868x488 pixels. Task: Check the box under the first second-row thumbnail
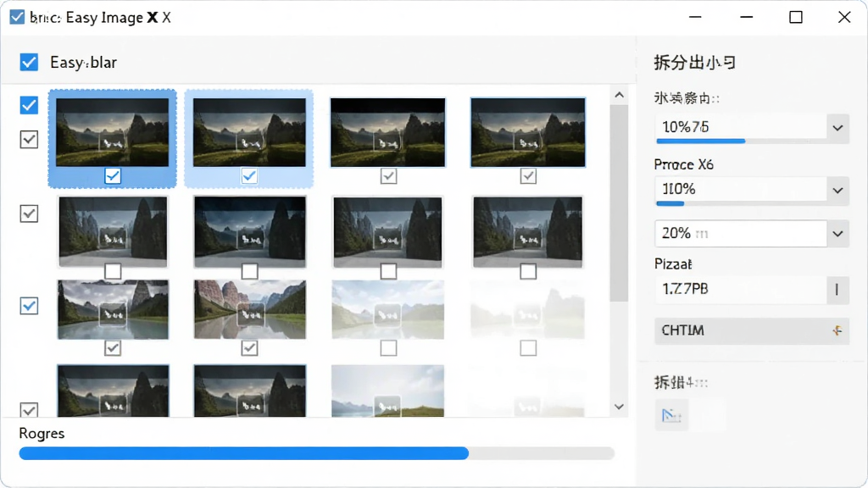pyautogui.click(x=113, y=271)
